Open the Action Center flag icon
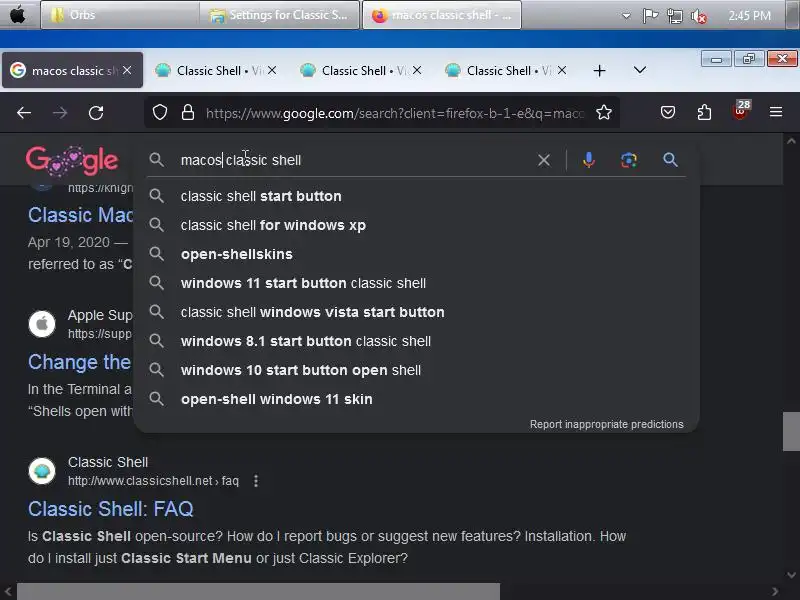This screenshot has height=600, width=800. 649,16
